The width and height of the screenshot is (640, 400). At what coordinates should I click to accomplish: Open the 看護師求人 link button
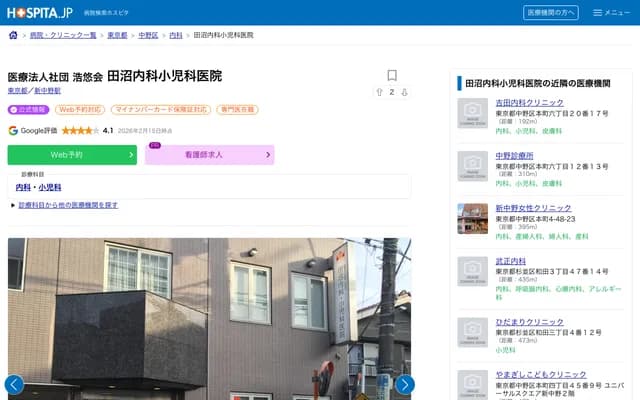pos(209,155)
